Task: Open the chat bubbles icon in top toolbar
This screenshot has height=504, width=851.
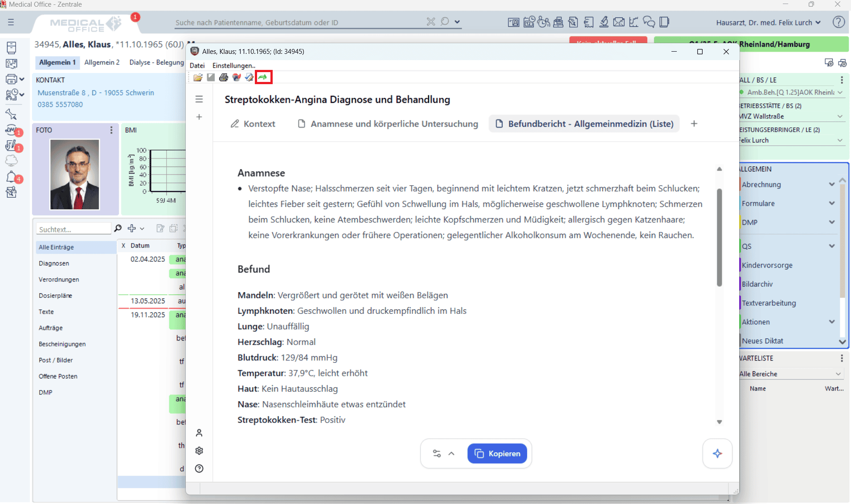Action: click(649, 22)
